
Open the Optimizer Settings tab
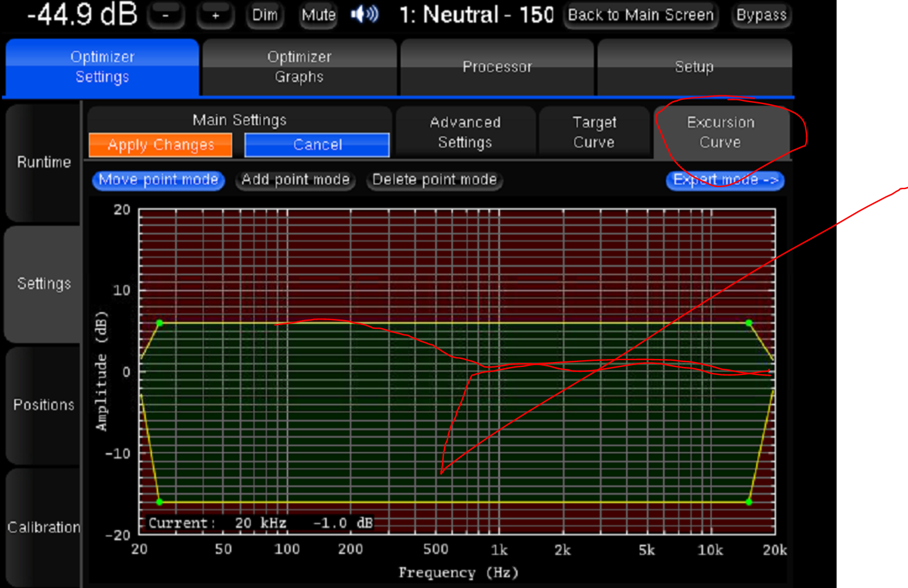tap(102, 67)
